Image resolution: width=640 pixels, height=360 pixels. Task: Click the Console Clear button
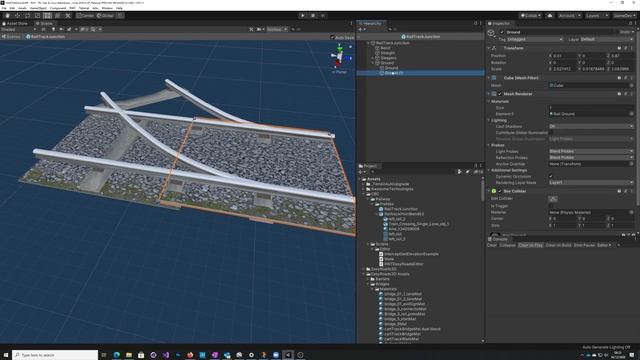(x=492, y=245)
